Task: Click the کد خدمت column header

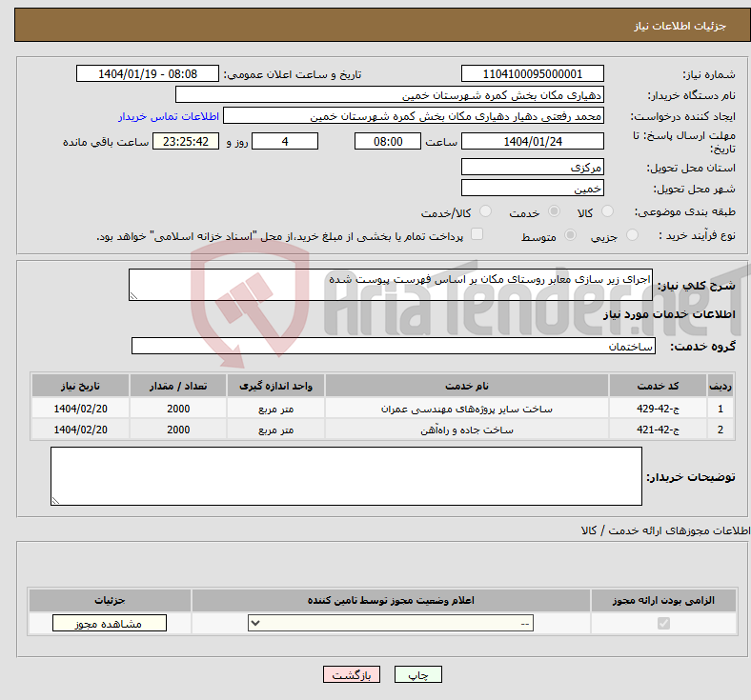Action: coord(659,386)
